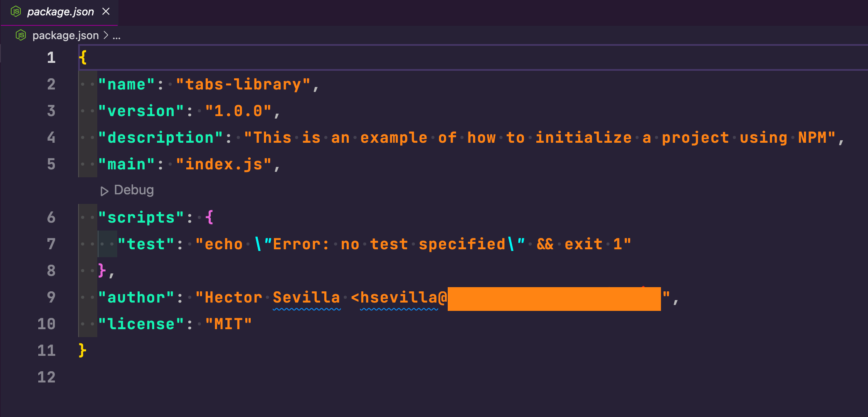Click the Node.js icon in the package.json tab
This screenshot has width=868, height=417.
(16, 12)
